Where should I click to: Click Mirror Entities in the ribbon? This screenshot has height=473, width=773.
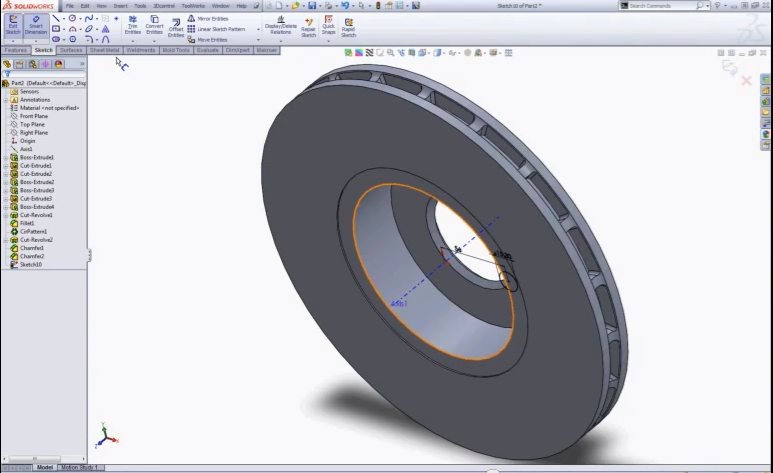208,18
